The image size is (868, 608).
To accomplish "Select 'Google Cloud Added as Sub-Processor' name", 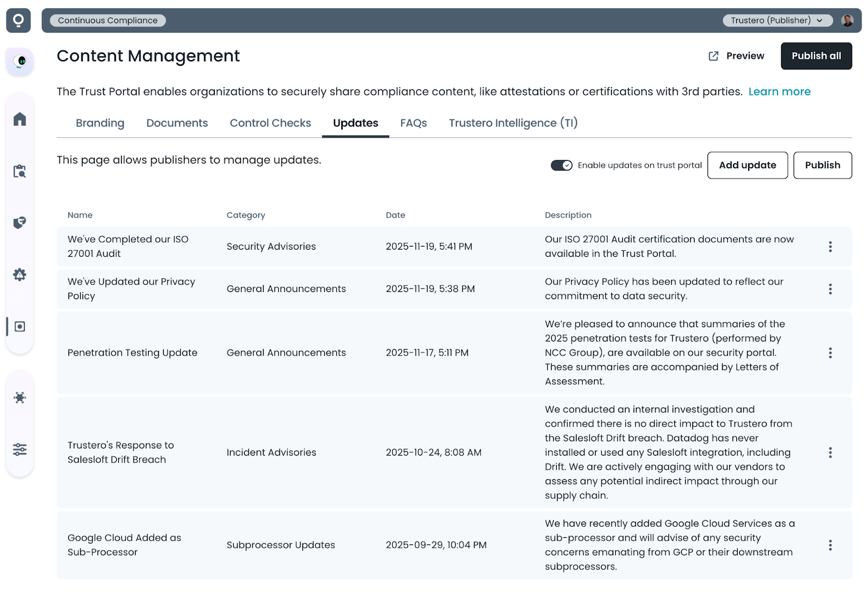I will point(124,545).
